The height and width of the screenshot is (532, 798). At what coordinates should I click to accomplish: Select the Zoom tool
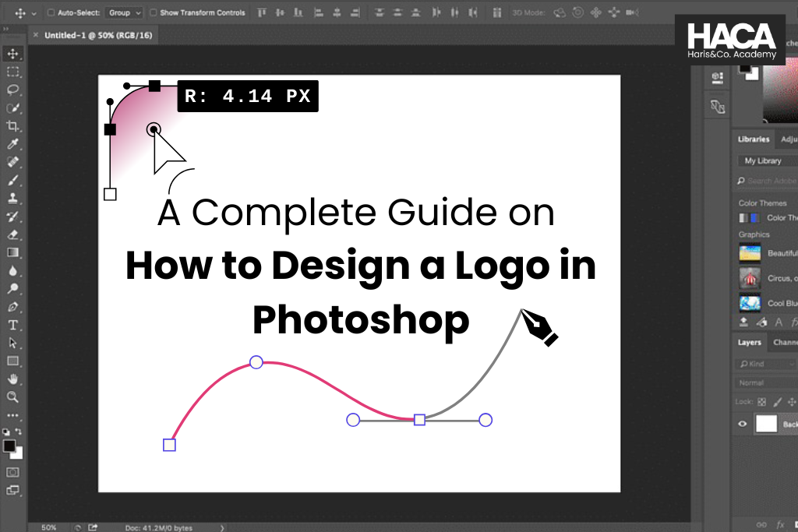coord(12,395)
